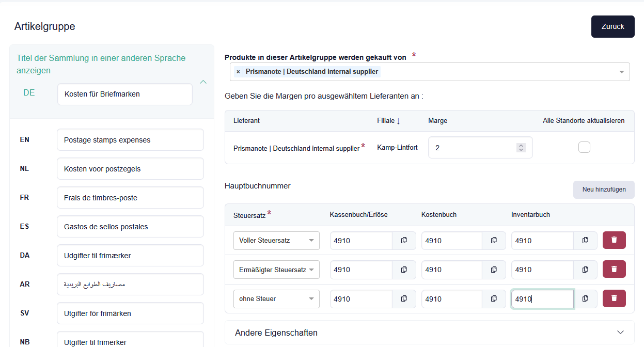644x347 pixels.
Task: Delete the Voller Steuersatz row
Action: [614, 240]
